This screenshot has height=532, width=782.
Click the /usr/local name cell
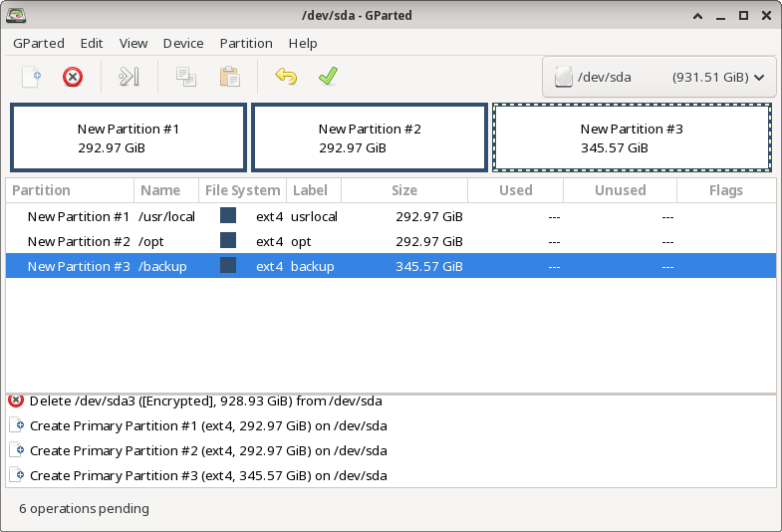click(166, 217)
